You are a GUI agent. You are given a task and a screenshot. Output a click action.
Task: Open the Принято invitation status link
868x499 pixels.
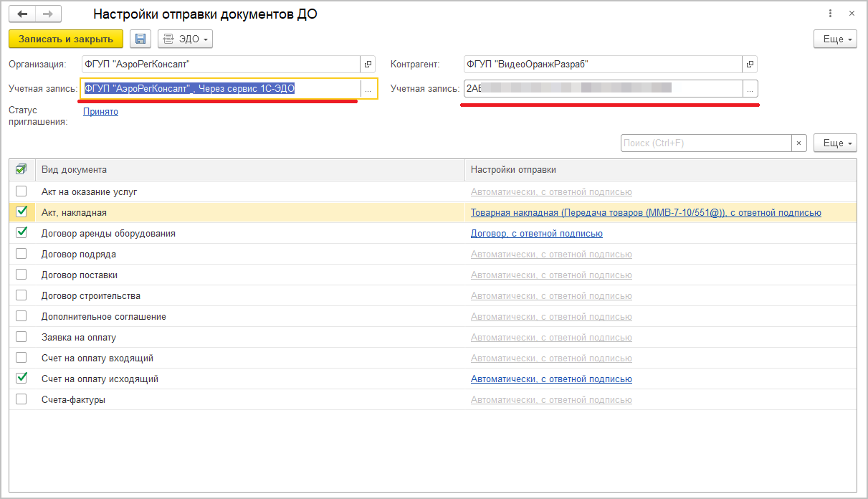(x=100, y=112)
